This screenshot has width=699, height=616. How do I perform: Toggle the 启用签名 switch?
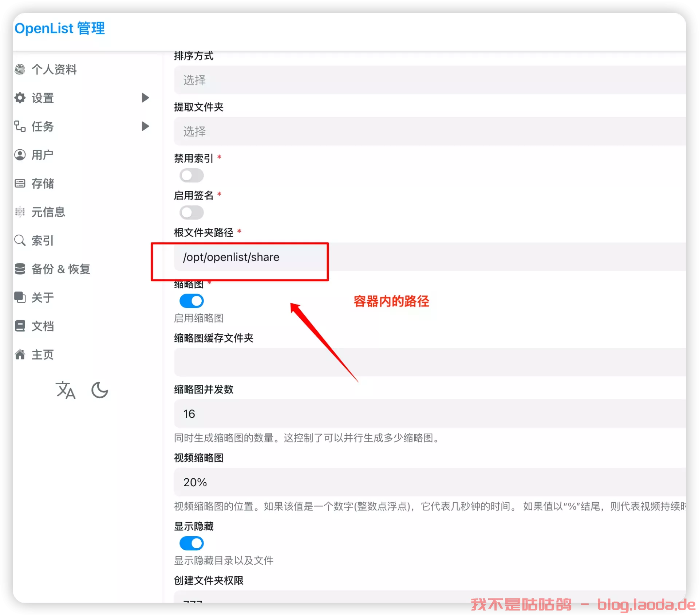pos(191,212)
